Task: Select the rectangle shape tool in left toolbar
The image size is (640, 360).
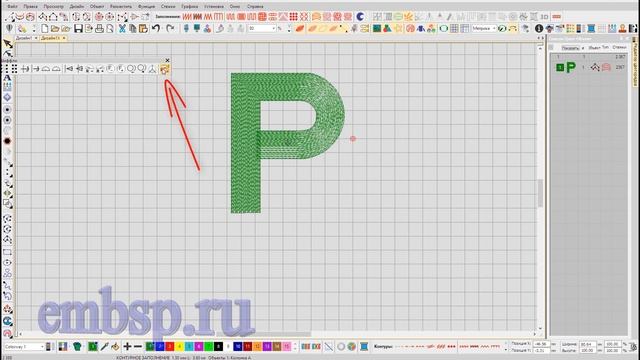Action: 7,252
